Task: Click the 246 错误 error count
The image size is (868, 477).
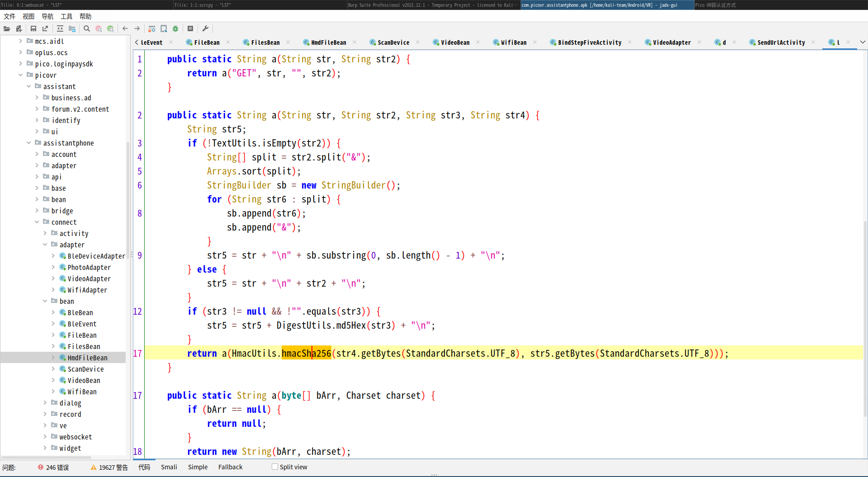Action: click(x=57, y=468)
